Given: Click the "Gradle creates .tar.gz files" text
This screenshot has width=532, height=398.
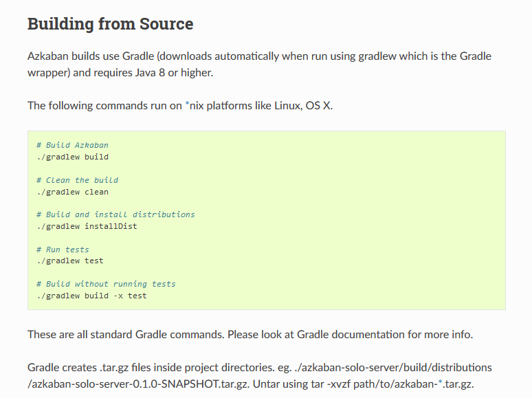Looking at the screenshot, I should coord(96,368).
